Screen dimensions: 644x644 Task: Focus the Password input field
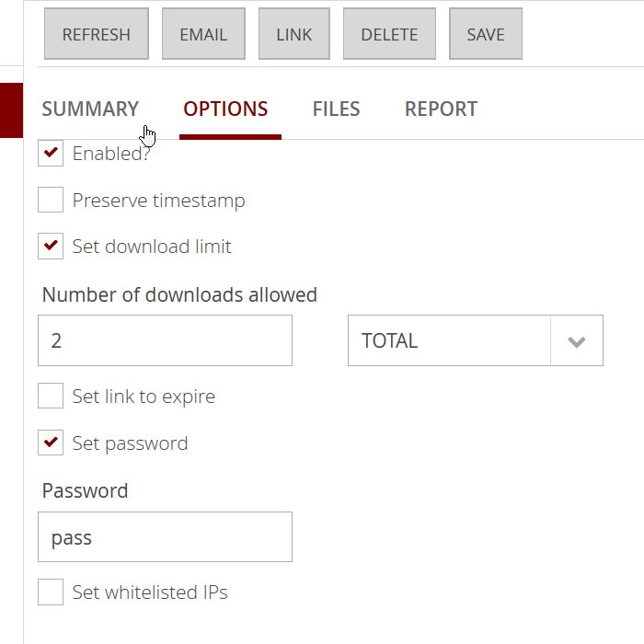pyautogui.click(x=165, y=537)
